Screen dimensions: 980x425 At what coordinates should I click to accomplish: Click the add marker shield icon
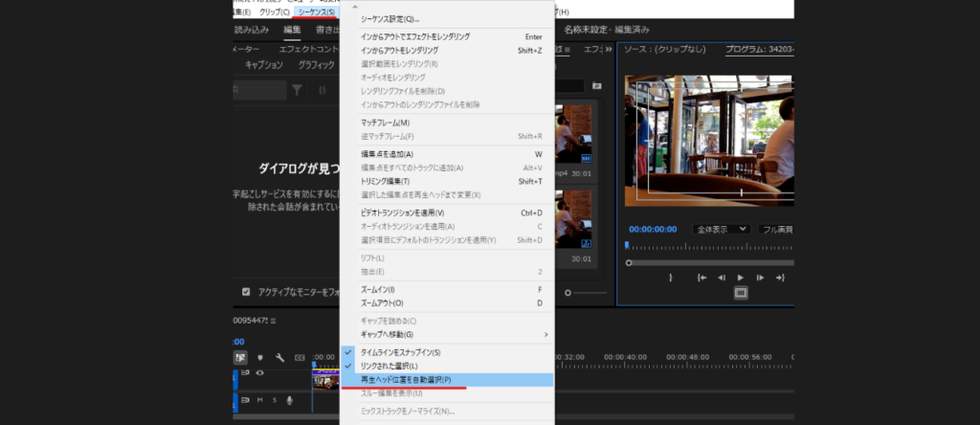tap(260, 358)
